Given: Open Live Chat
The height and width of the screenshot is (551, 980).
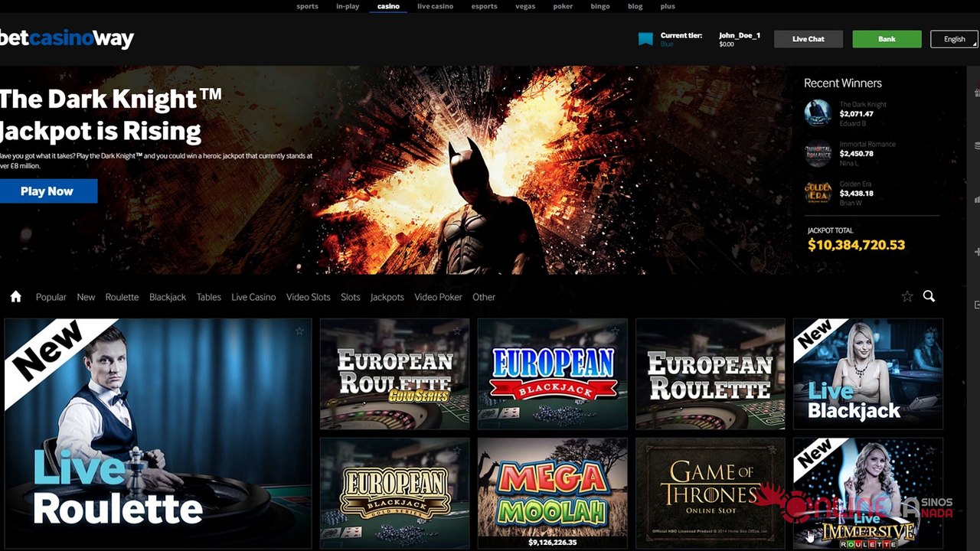Looking at the screenshot, I should [x=808, y=39].
